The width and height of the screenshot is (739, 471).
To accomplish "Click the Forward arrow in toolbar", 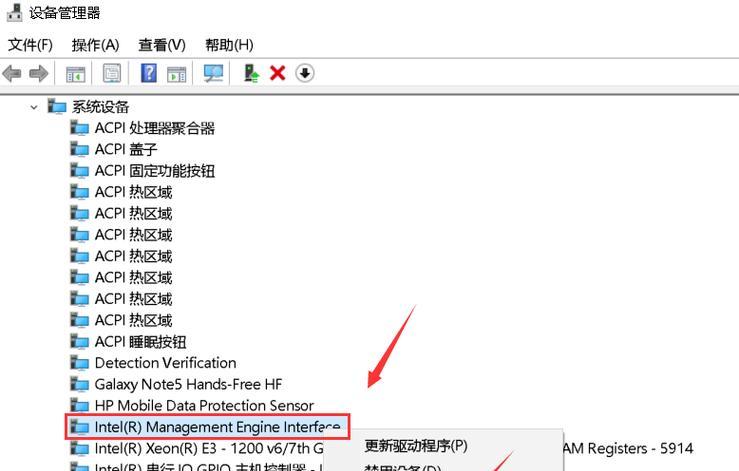I will tap(39, 74).
